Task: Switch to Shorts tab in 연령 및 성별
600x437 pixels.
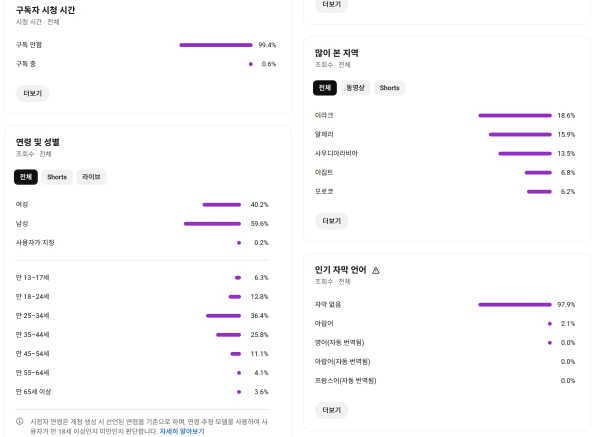Action: [x=57, y=177]
